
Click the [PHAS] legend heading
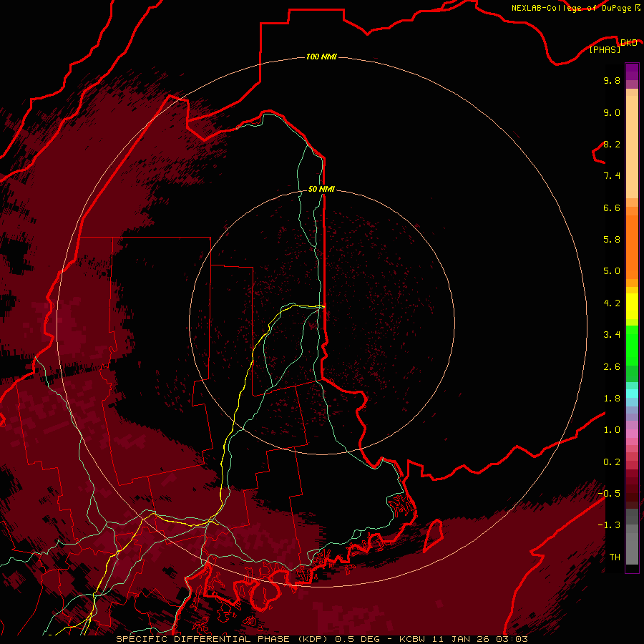pos(605,49)
